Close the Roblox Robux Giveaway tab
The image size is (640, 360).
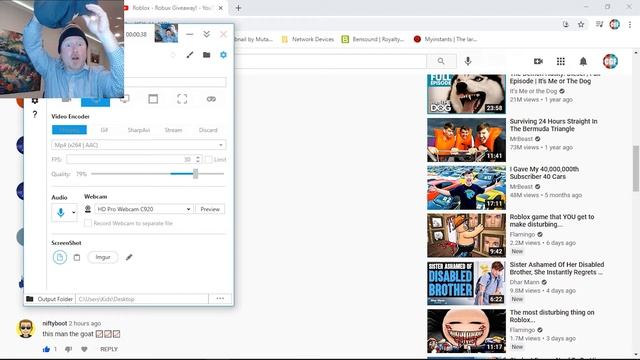[221, 8]
